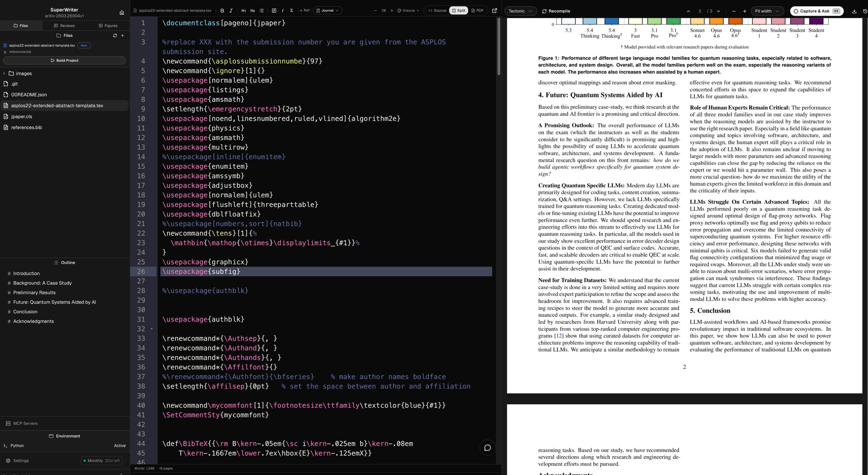Screen dimensions: 868x475
Task: Switch editor to Source view
Action: (x=437, y=10)
